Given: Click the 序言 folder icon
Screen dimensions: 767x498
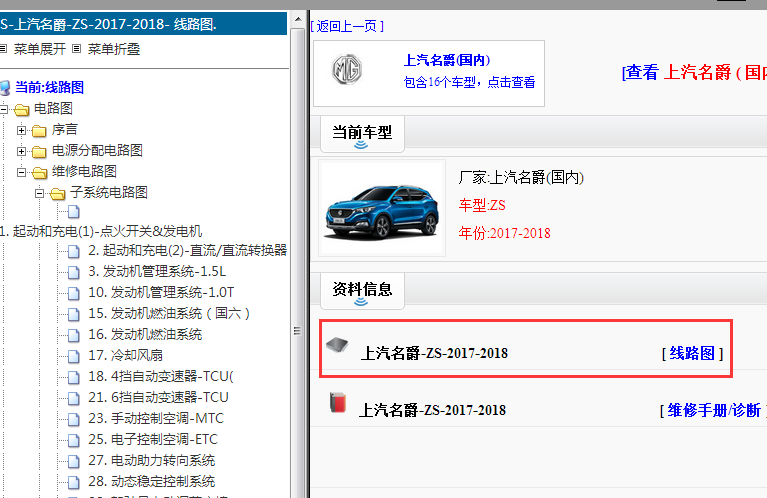Looking at the screenshot, I should coord(40,131).
